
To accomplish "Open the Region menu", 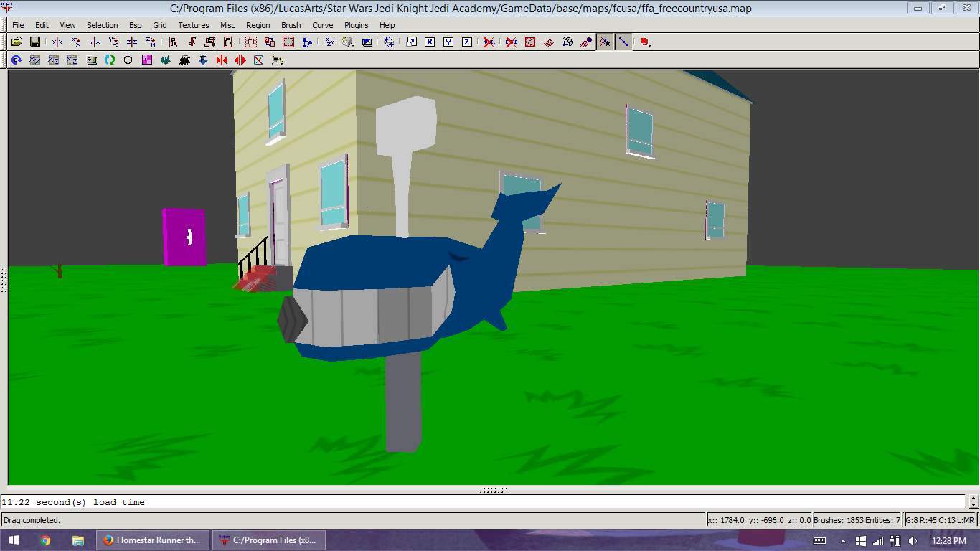I will coord(258,25).
